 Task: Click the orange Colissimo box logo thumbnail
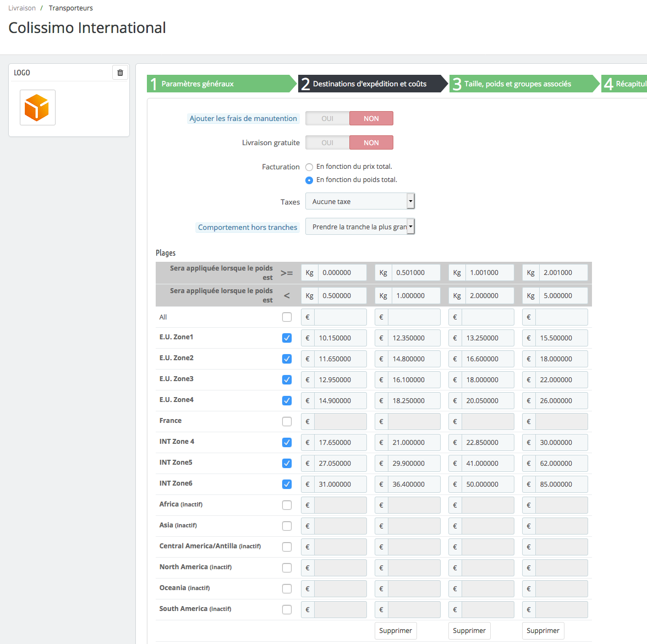(37, 108)
